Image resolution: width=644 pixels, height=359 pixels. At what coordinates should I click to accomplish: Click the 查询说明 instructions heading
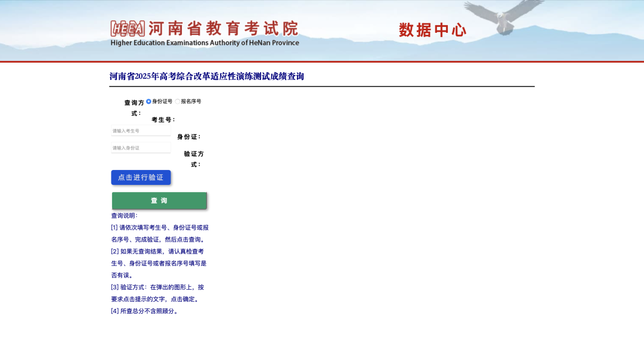pos(124,216)
